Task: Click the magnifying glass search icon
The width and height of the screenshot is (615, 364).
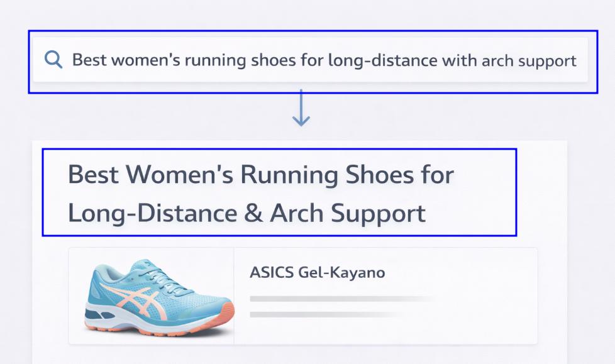Action: (53, 60)
